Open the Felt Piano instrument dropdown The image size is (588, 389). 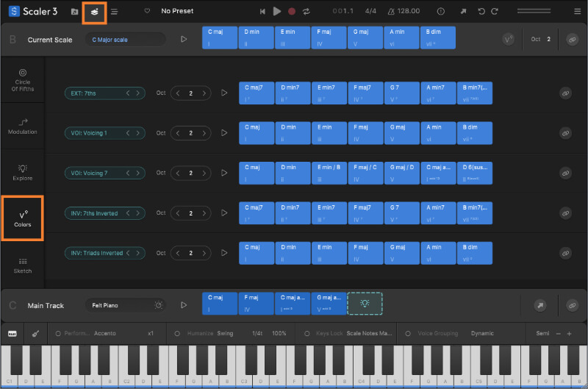click(x=126, y=305)
